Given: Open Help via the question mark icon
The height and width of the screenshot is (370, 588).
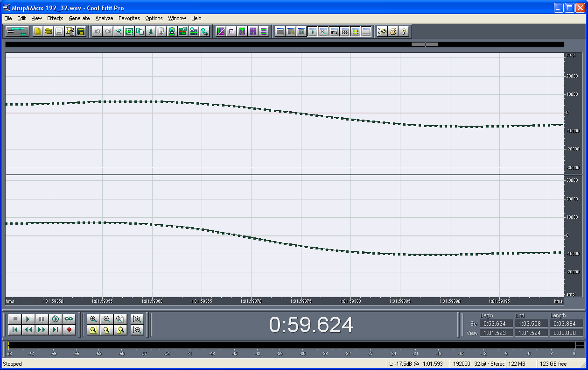Looking at the screenshot, I should click(404, 31).
